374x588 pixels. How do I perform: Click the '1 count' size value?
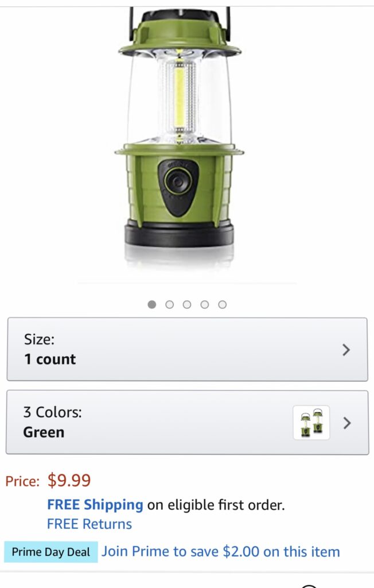[x=50, y=359]
